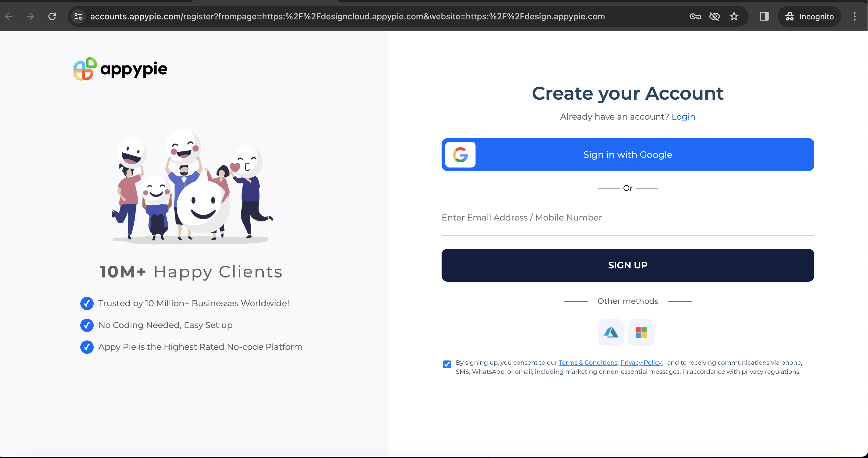The width and height of the screenshot is (868, 458).
Task: Click the 'Other methods' label
Action: pos(628,301)
